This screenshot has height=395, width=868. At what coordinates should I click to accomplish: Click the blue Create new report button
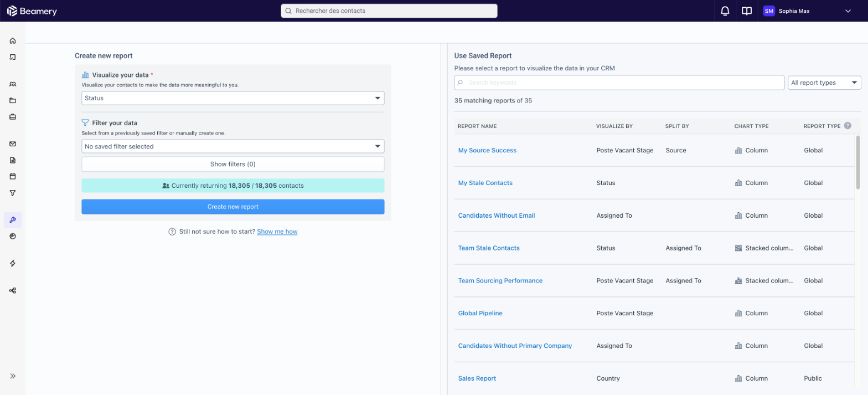[233, 207]
